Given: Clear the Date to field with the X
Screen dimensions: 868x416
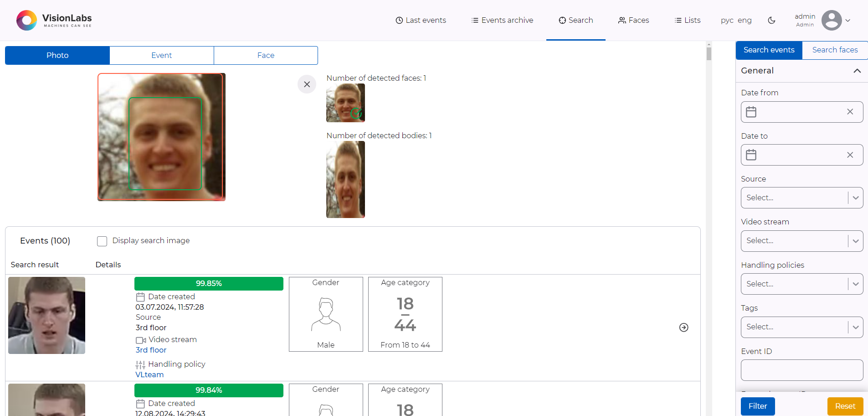Looking at the screenshot, I should (850, 155).
